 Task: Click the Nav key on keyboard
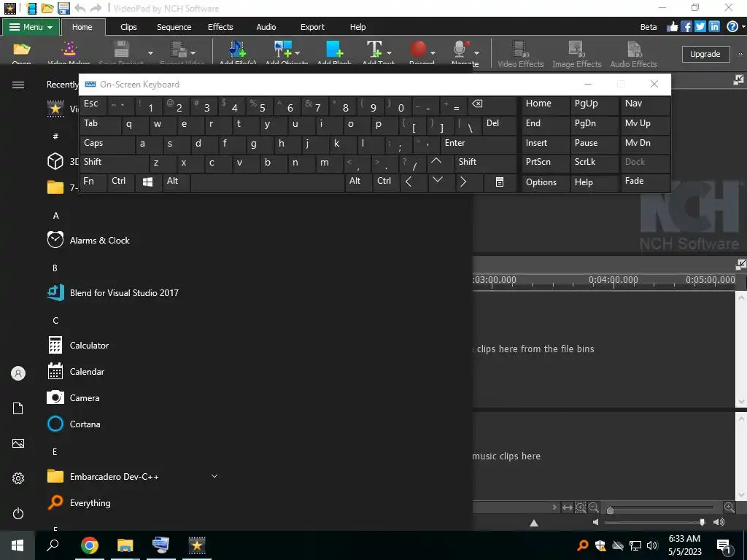tap(645, 104)
